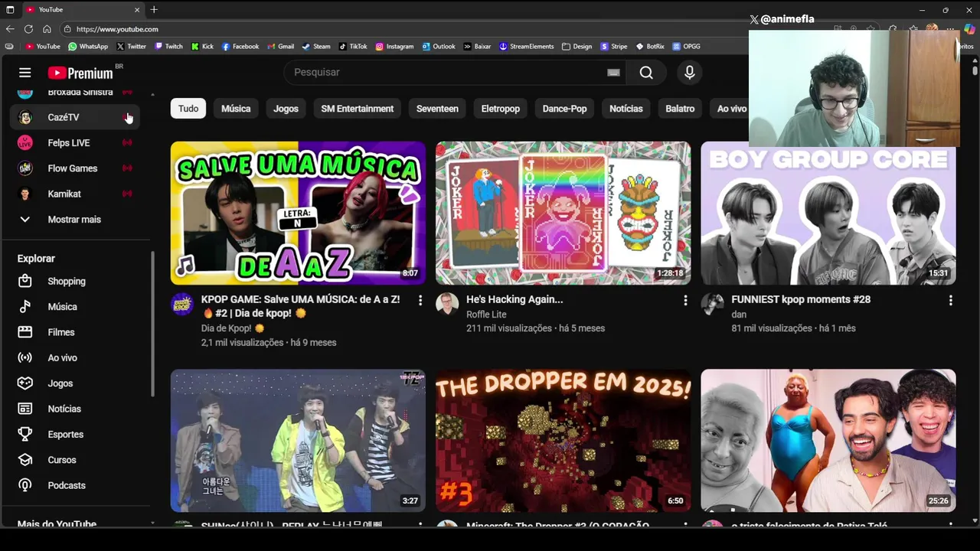Select the Eletropop filter chip
This screenshot has height=551, width=980.
[501, 109]
